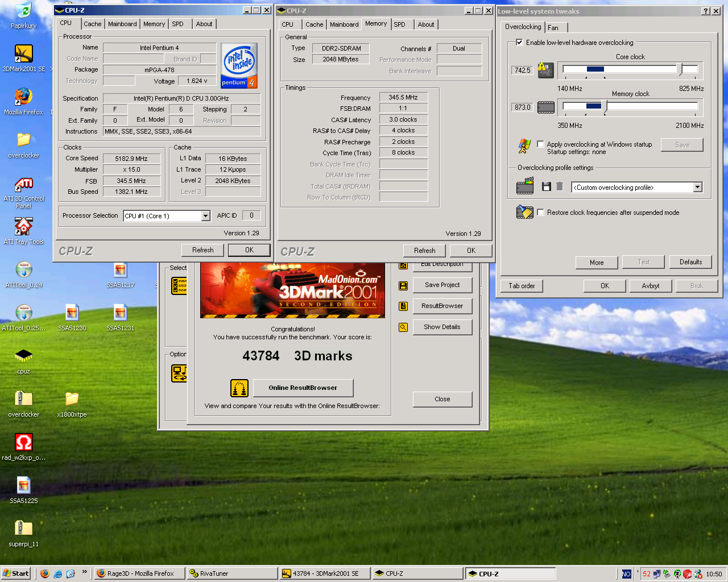Switch to Fan tab in tweaks window

[553, 27]
